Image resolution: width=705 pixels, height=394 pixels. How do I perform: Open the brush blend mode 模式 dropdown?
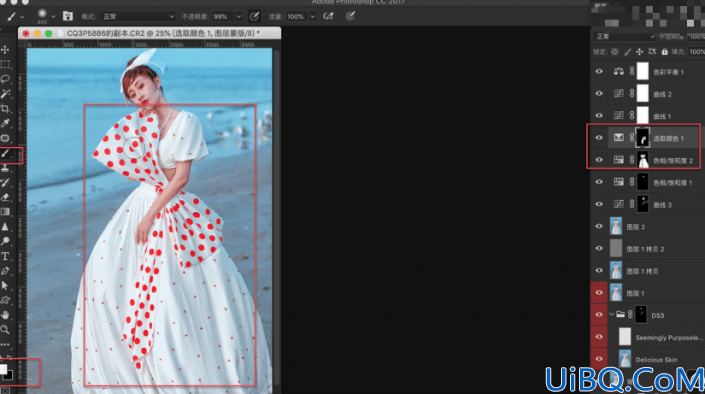tap(138, 17)
